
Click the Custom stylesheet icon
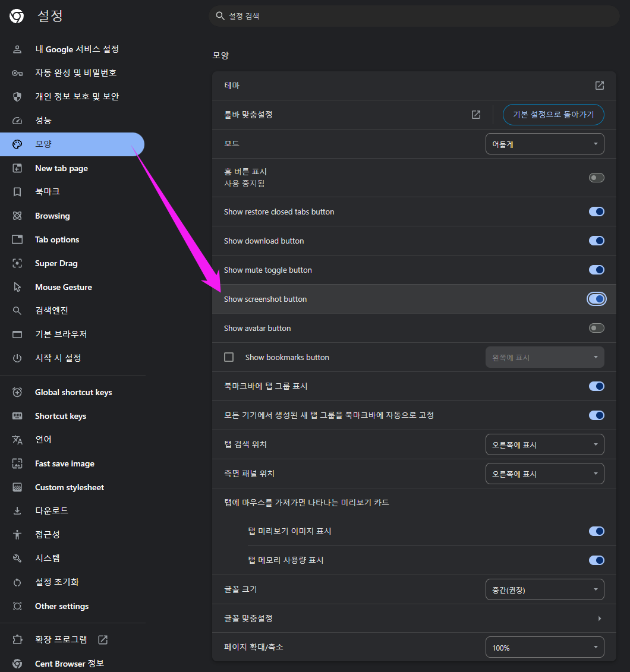click(x=17, y=487)
